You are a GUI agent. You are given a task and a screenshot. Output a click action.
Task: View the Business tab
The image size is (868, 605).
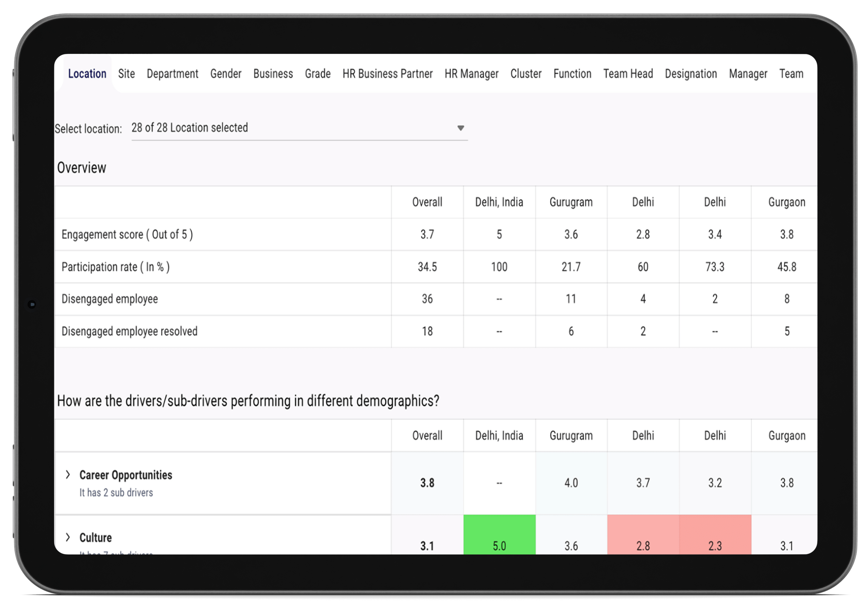pyautogui.click(x=273, y=74)
